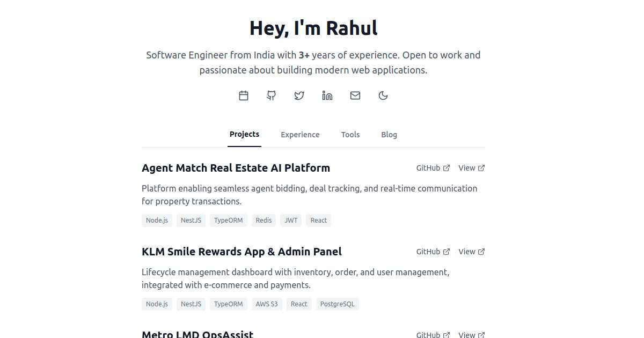Open the GitHub profile icon
Image resolution: width=644 pixels, height=338 pixels.
[272, 95]
